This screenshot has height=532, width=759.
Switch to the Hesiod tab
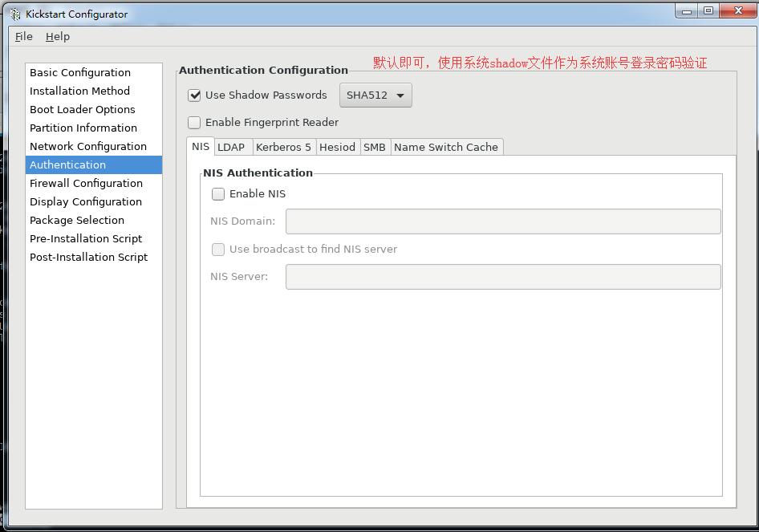338,147
